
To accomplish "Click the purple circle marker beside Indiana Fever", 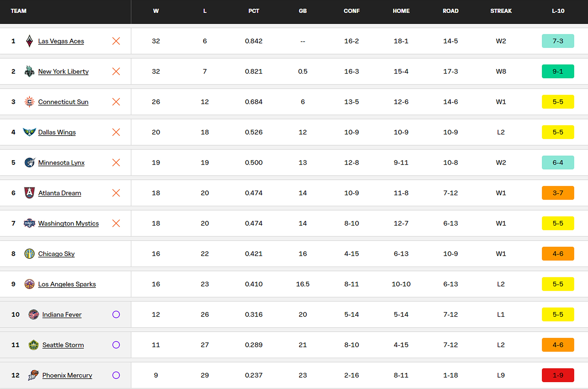I will tap(116, 315).
